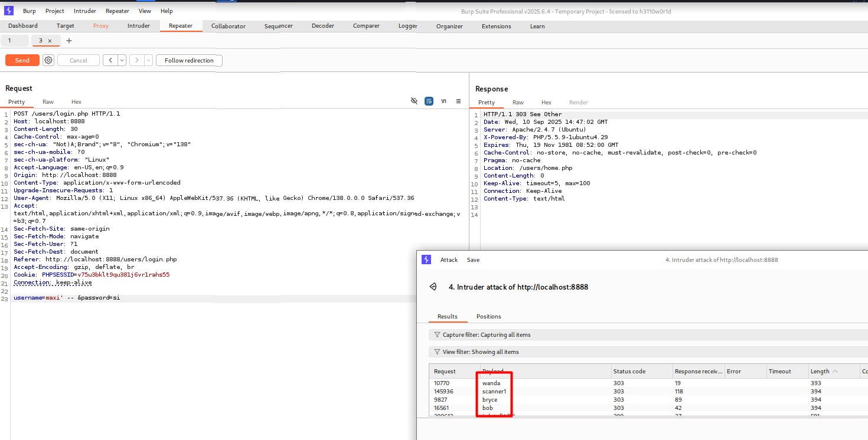The height and width of the screenshot is (440, 868).
Task: Select Response Hex view tab
Action: pos(546,103)
